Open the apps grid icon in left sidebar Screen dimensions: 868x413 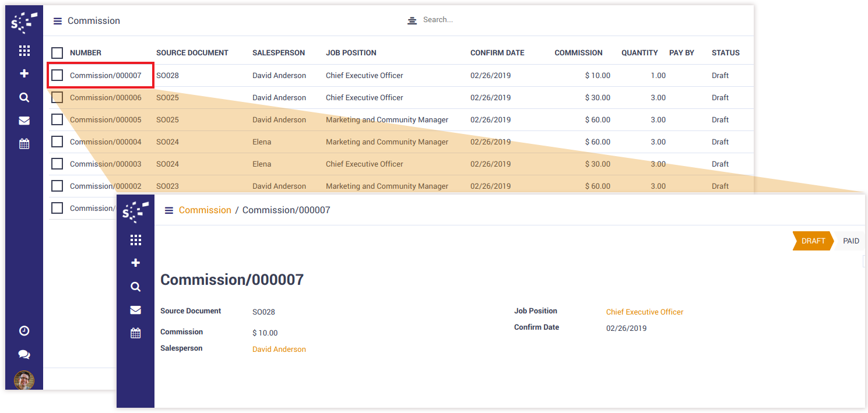pos(24,51)
